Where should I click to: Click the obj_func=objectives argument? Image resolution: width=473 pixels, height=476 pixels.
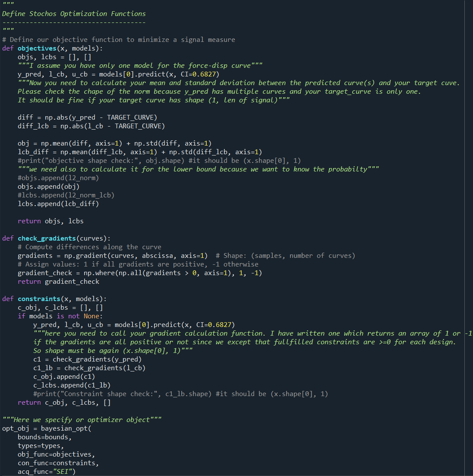click(57, 454)
